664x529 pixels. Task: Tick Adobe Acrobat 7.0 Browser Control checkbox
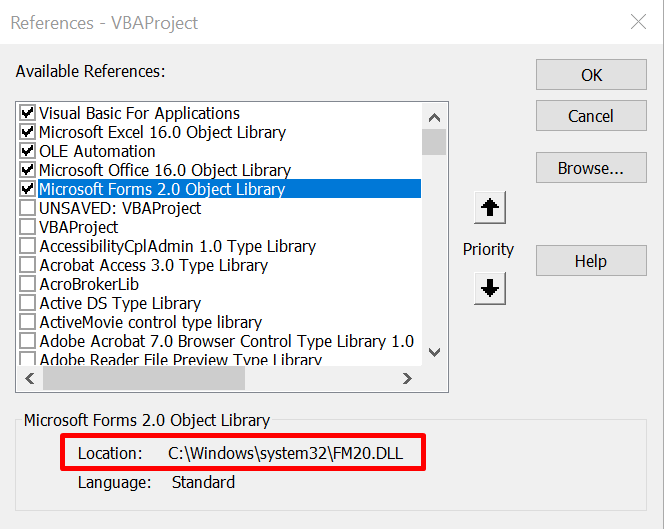tap(28, 341)
